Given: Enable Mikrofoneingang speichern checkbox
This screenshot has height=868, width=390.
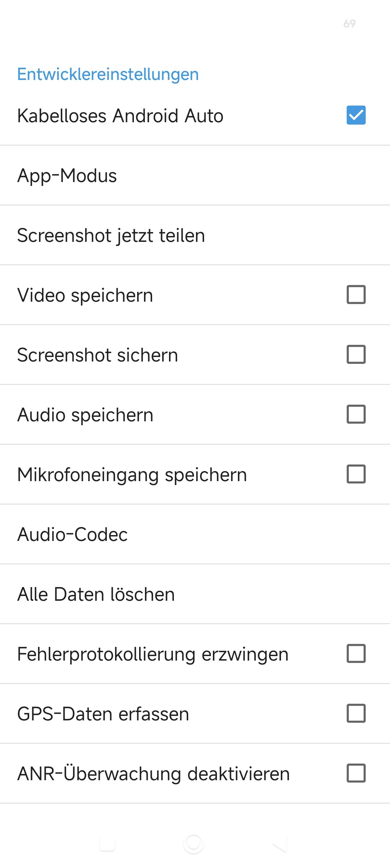Looking at the screenshot, I should (x=356, y=474).
